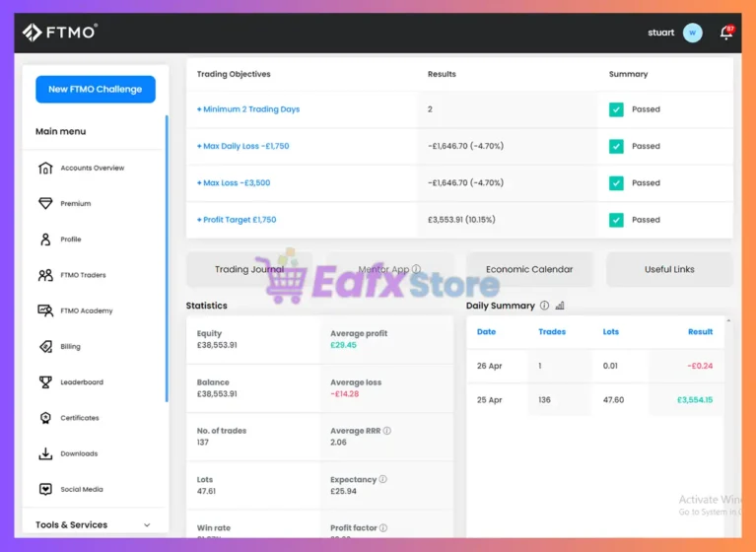
Task: Click the FTMO Traders people icon
Action: (45, 275)
